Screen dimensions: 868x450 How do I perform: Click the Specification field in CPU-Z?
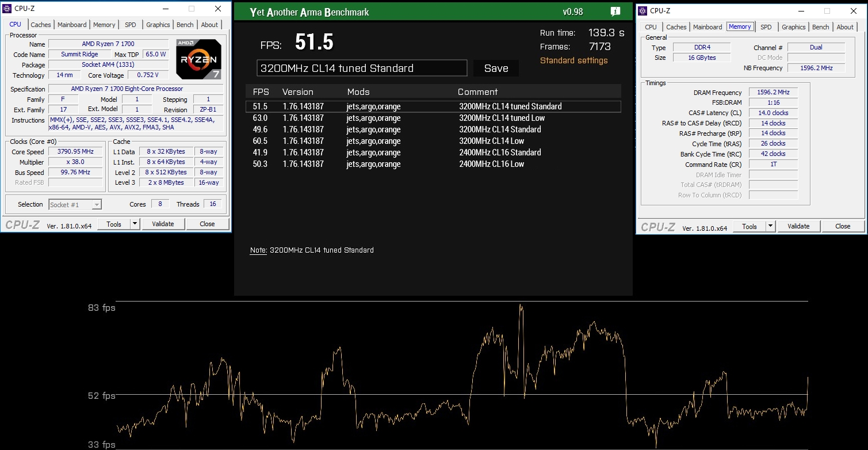[x=136, y=89]
